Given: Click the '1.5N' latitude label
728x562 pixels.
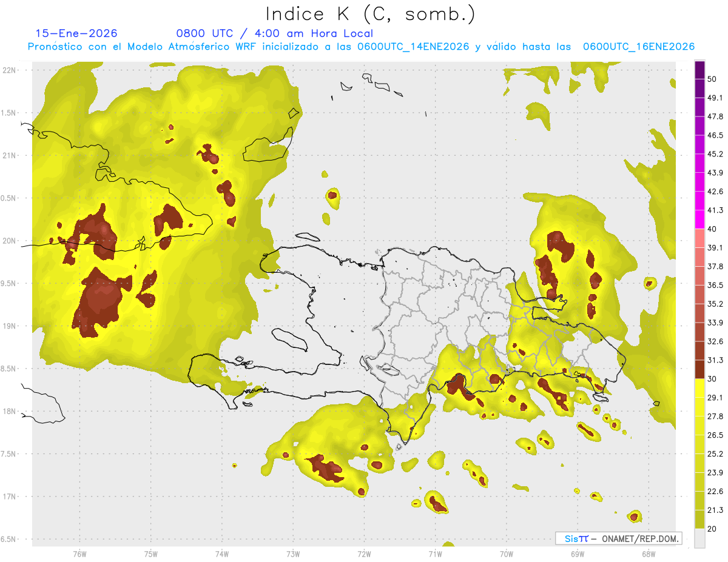Looking at the screenshot, I should 8,113.
